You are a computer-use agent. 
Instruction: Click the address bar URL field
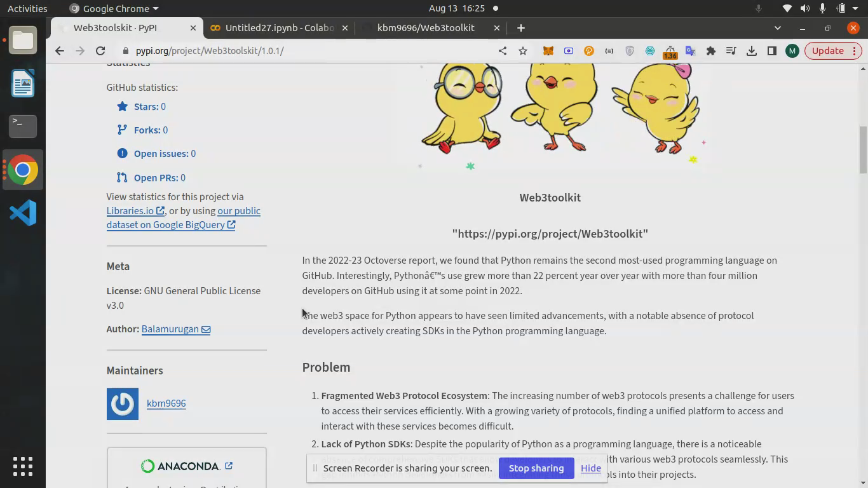pos(305,51)
